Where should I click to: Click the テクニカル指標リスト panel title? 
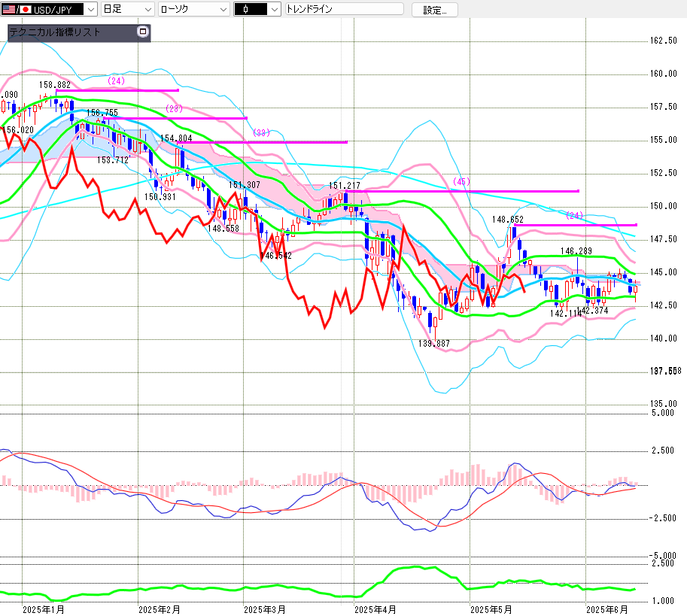coord(55,32)
